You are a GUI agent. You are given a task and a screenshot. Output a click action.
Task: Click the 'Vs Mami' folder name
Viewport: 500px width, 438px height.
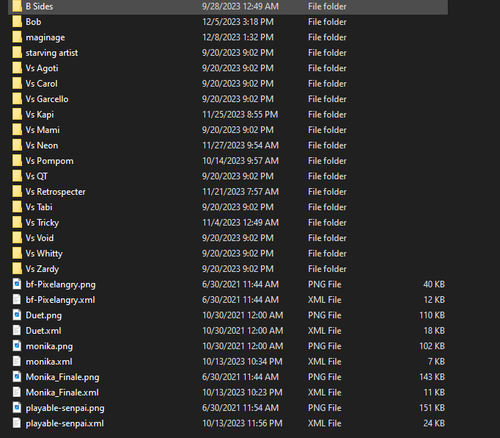point(43,130)
